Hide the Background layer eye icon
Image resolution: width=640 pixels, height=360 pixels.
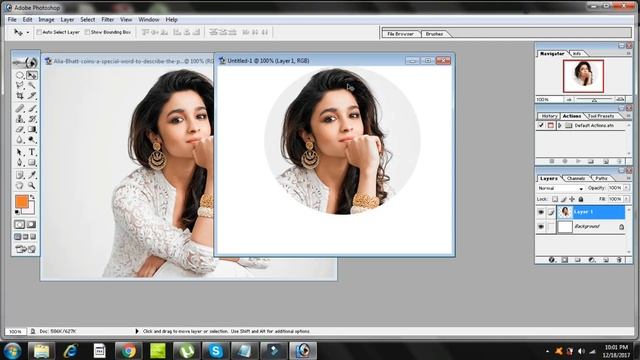[541, 227]
